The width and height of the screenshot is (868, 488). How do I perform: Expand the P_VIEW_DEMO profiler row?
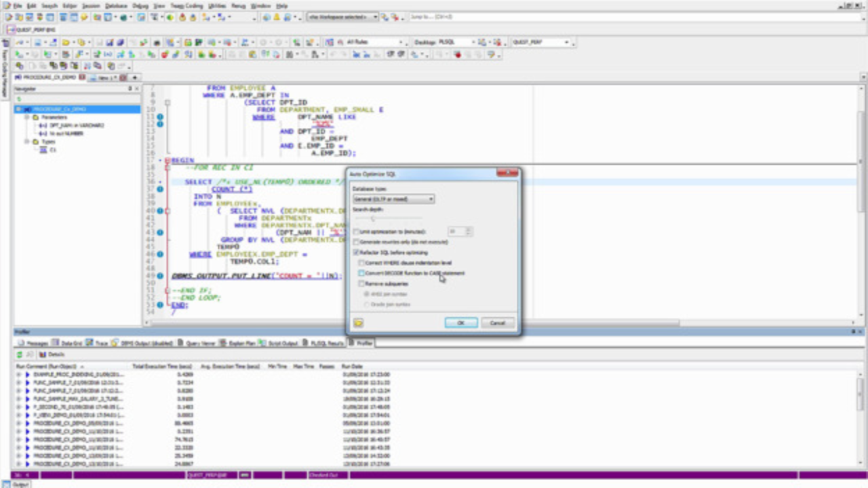tap(20, 415)
